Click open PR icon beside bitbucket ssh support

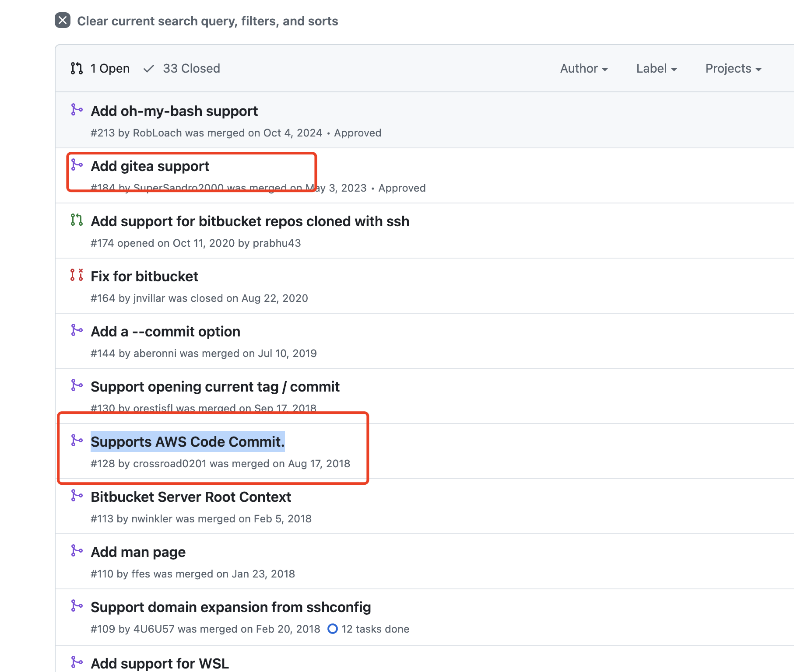tap(77, 220)
